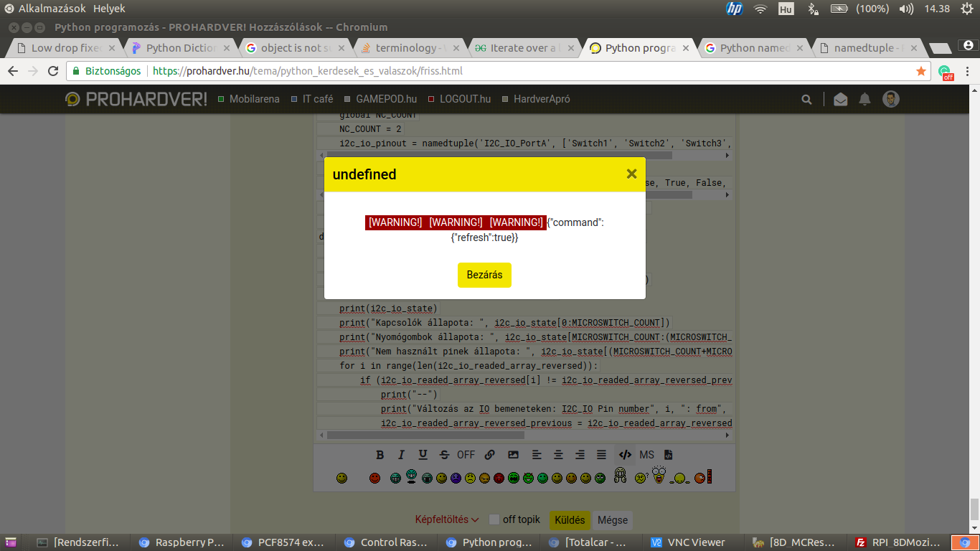The width and height of the screenshot is (980, 551).
Task: Open the site search magnifier icon
Action: coord(807,99)
